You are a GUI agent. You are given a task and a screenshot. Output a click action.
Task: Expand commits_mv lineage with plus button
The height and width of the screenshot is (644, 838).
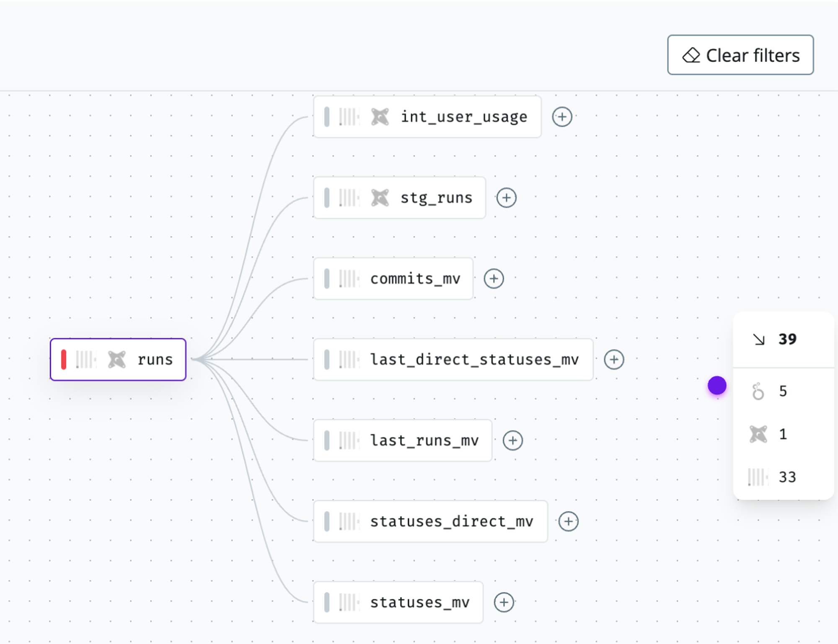click(494, 279)
